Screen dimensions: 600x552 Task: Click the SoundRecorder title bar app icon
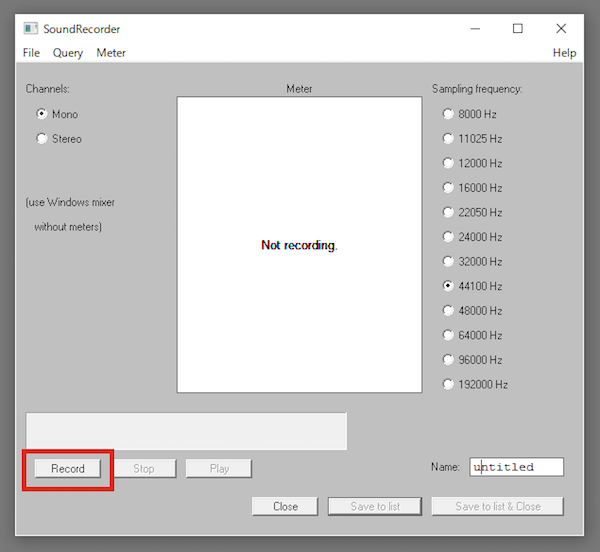(x=30, y=29)
